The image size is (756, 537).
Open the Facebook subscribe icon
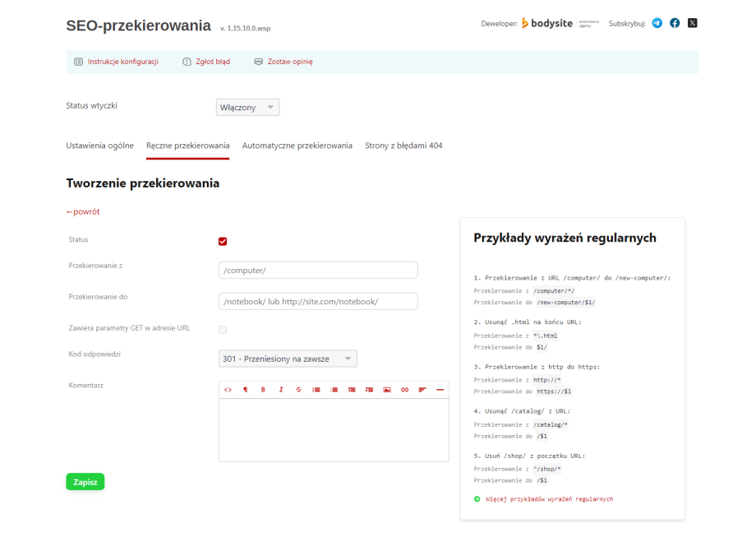click(675, 23)
